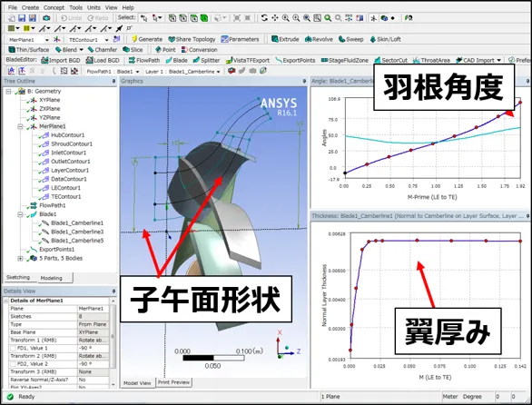Click the Point tool
532x405 pixels.
165,50
